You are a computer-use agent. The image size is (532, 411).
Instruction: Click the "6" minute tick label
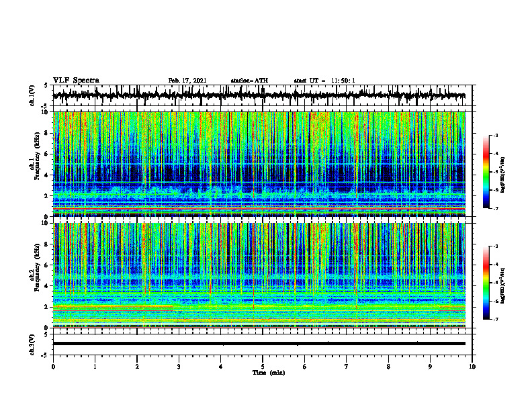(305, 367)
